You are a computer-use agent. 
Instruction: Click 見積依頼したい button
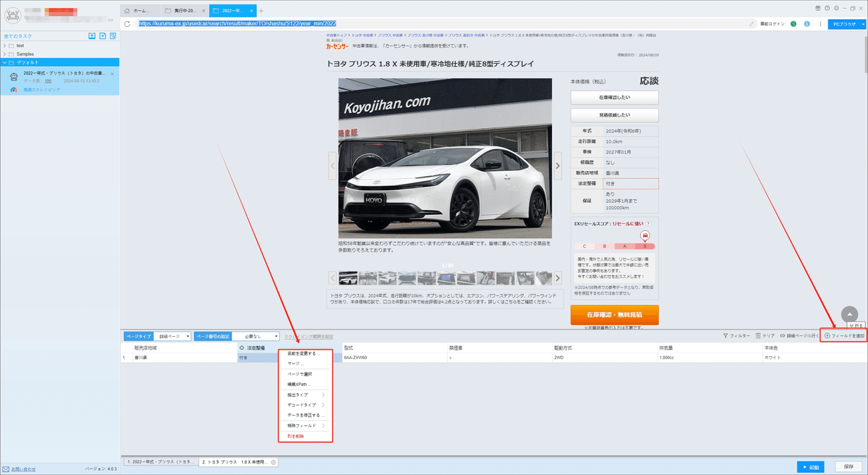tap(614, 115)
